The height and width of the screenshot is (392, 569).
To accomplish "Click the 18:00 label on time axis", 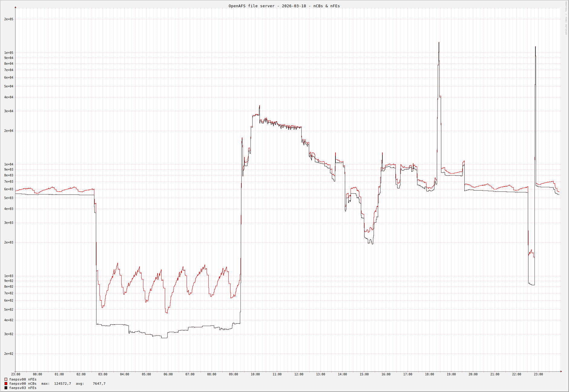I will click(429, 374).
